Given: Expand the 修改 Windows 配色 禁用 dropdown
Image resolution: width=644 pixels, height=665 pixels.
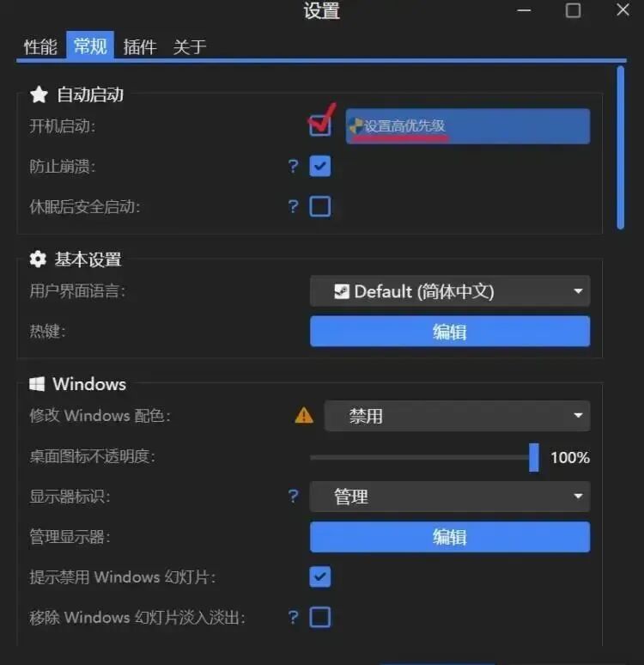Looking at the screenshot, I should point(457,416).
